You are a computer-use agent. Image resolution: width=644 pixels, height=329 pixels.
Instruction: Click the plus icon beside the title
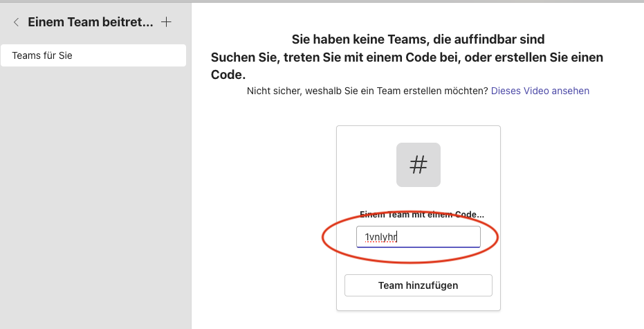(166, 22)
